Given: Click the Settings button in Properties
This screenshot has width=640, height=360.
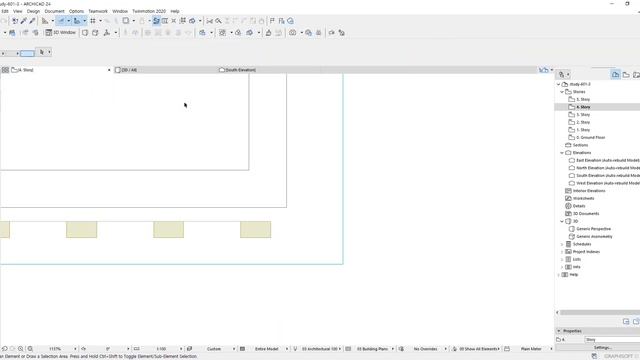Looking at the screenshot, I should pyautogui.click(x=602, y=347).
